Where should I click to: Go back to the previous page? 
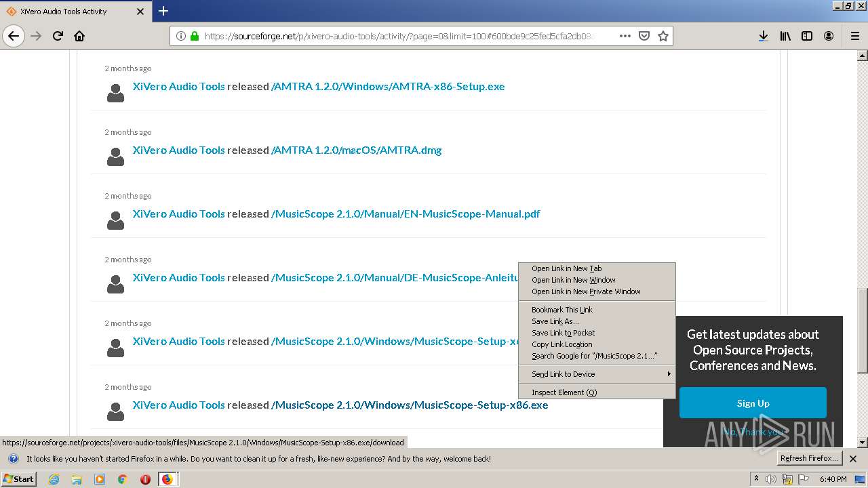pyautogui.click(x=14, y=36)
